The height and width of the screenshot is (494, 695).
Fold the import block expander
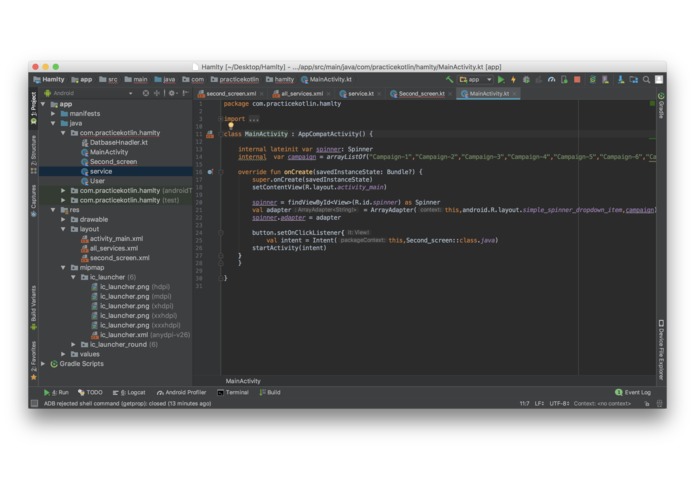220,119
